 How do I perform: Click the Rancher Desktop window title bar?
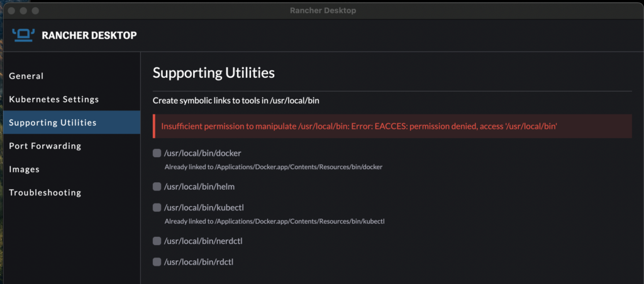pos(323,11)
